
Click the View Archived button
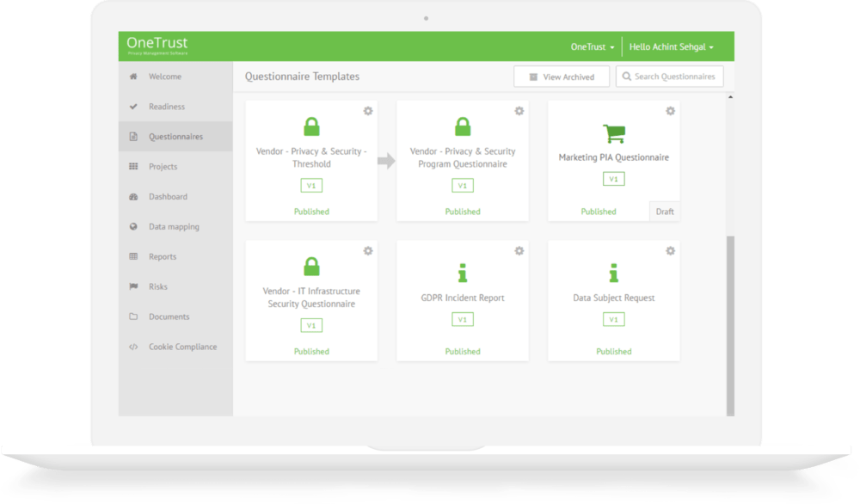pyautogui.click(x=562, y=77)
